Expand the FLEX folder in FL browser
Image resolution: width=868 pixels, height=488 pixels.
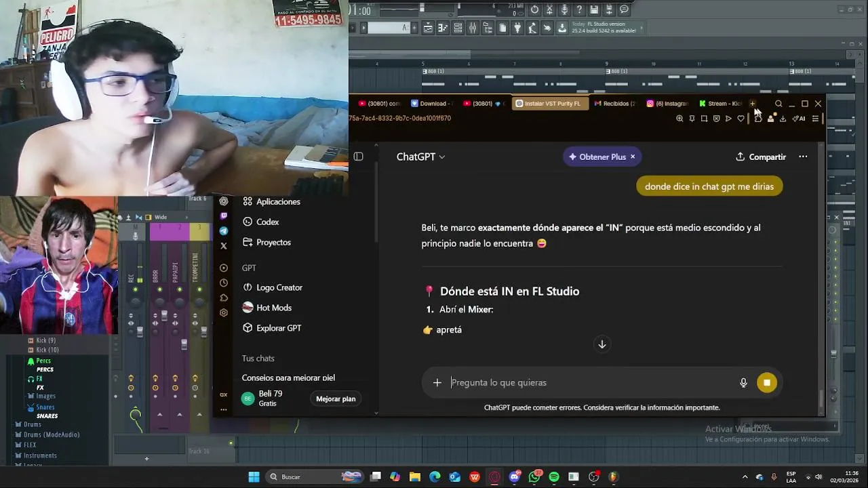coord(26,445)
